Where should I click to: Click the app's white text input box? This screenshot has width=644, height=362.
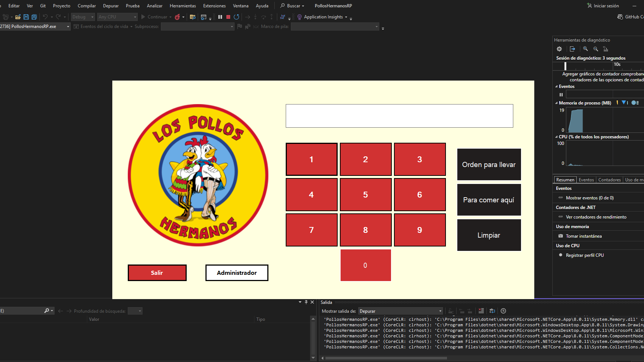click(400, 116)
